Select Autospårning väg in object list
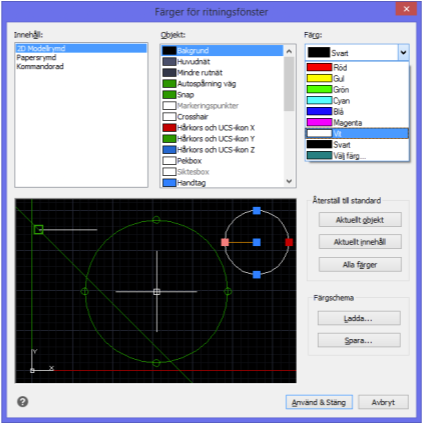The height and width of the screenshot is (423, 423). click(222, 84)
